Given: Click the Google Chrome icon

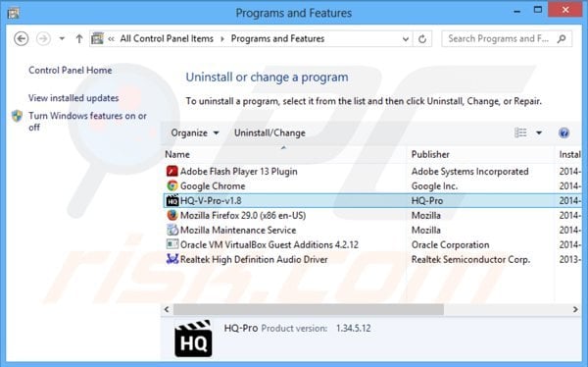Looking at the screenshot, I should pyautogui.click(x=172, y=185).
